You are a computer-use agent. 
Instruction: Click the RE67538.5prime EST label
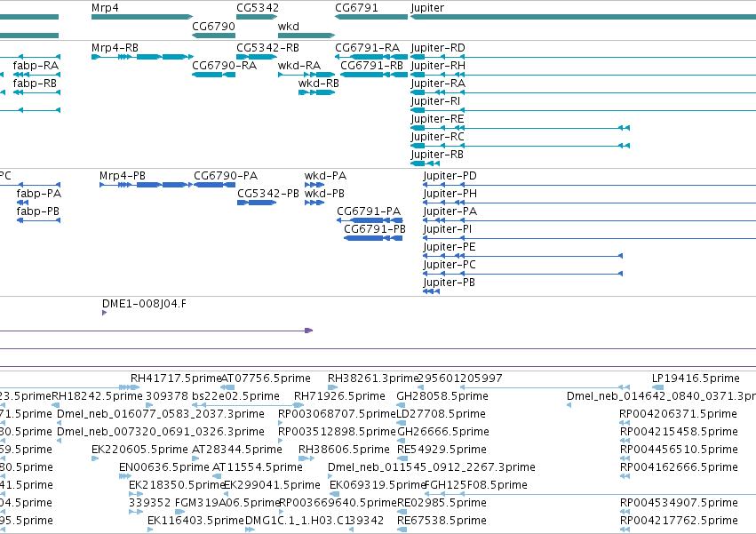(442, 521)
